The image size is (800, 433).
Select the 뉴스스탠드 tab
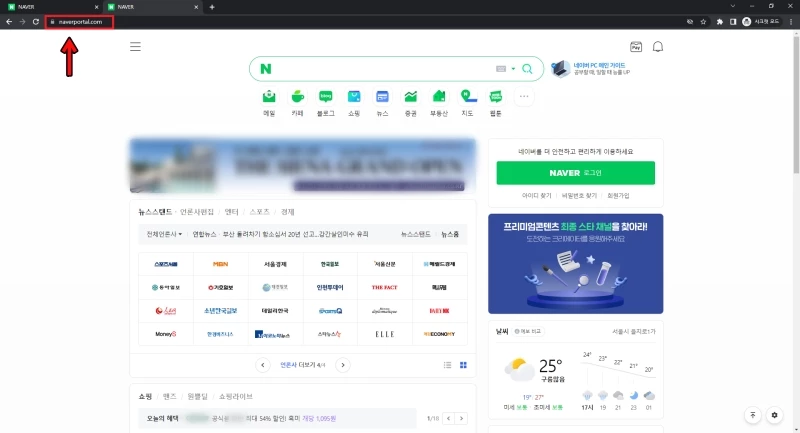155,212
